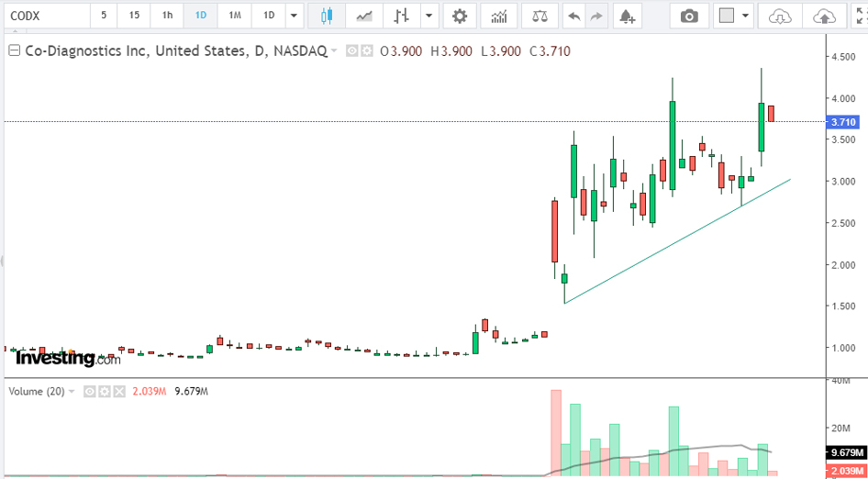Image resolution: width=868 pixels, height=479 pixels.
Task: Select the 1h timeframe
Action: pos(167,17)
